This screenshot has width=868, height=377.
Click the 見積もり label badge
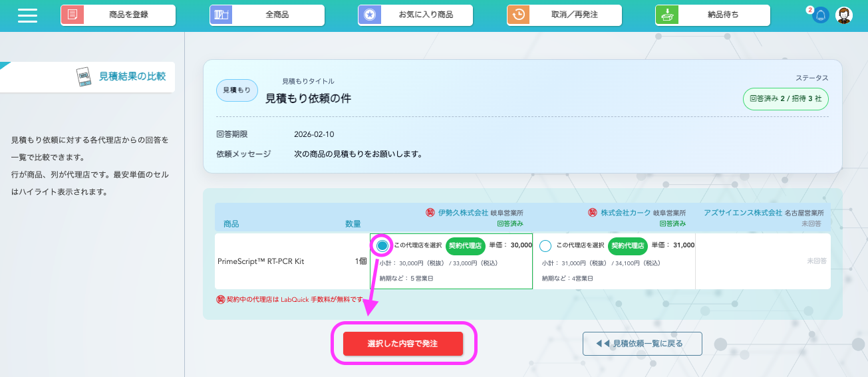[x=237, y=90]
